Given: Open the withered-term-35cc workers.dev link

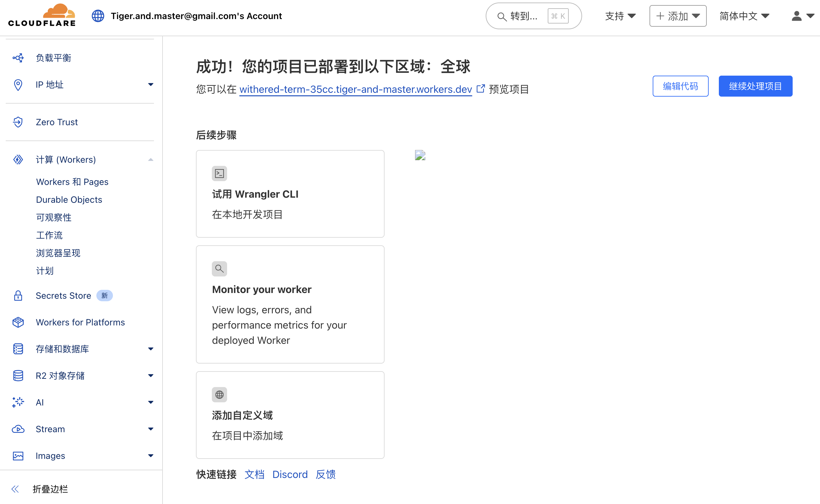Looking at the screenshot, I should click(x=356, y=89).
